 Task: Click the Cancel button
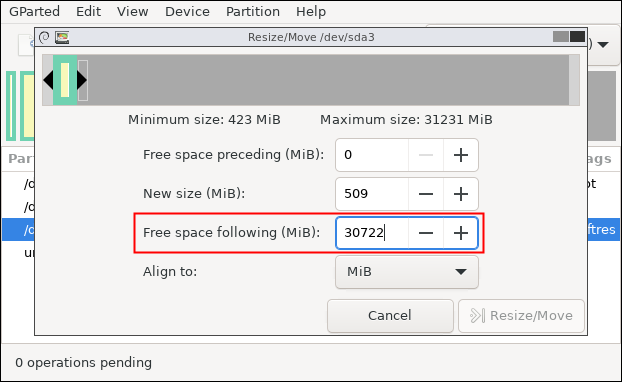coord(390,316)
